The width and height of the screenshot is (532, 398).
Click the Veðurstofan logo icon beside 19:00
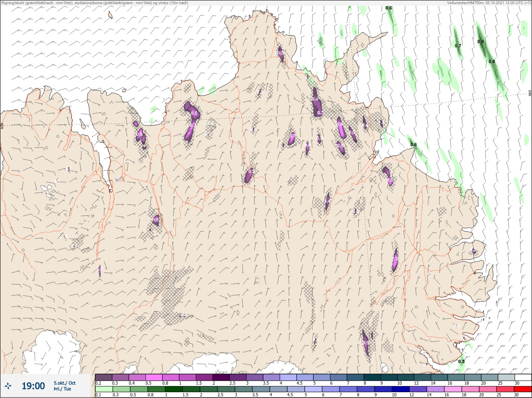pos(8,386)
